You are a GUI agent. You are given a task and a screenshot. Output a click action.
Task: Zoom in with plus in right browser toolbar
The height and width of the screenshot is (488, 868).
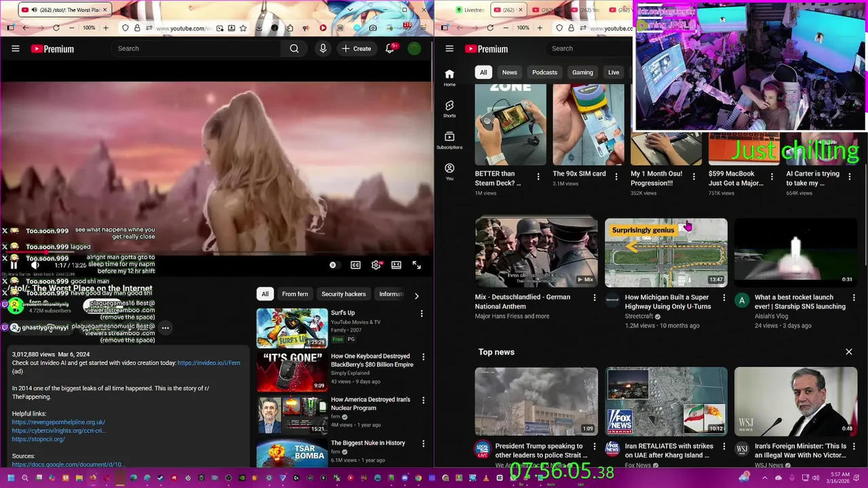pyautogui.click(x=540, y=28)
